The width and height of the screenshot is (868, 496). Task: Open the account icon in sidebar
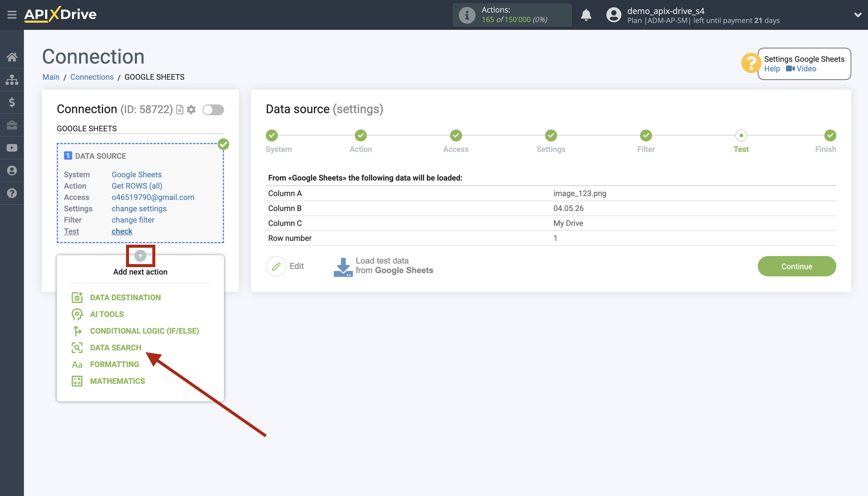(x=12, y=170)
